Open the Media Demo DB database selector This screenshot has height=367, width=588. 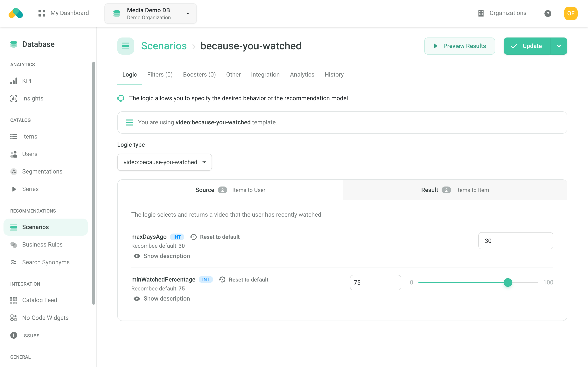[x=150, y=13]
